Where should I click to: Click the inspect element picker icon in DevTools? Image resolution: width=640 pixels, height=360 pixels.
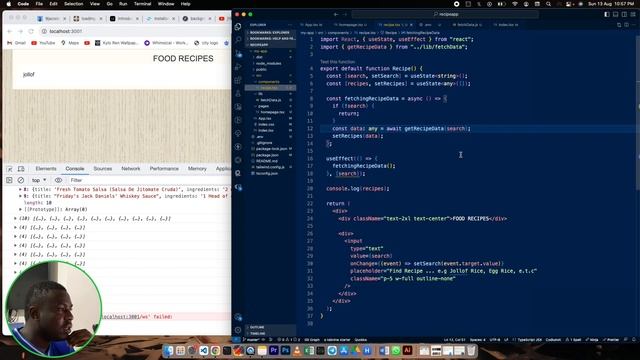[x=10, y=169]
